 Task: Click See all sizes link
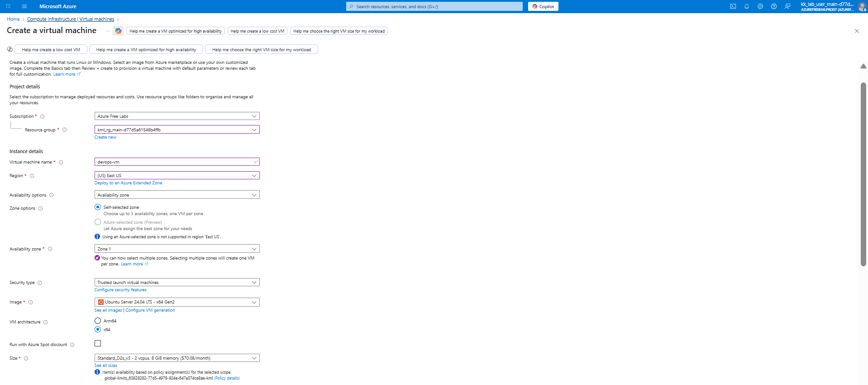coord(106,366)
